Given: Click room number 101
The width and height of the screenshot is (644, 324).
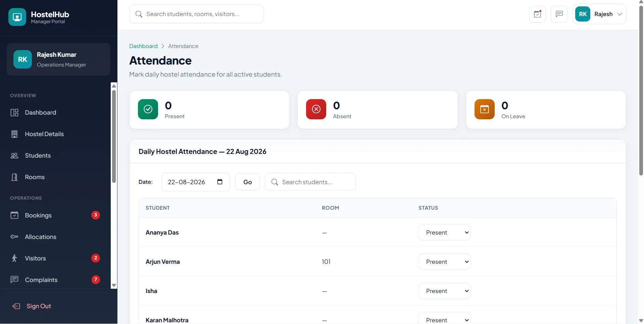Looking at the screenshot, I should tap(326, 262).
